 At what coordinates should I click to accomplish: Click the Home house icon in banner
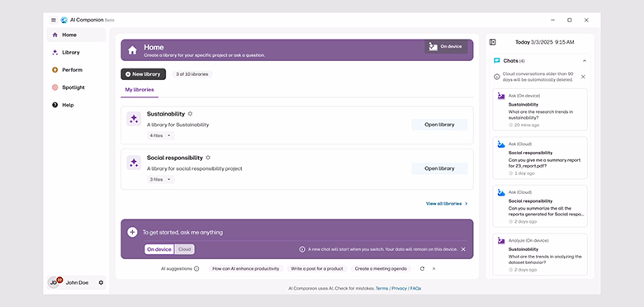tap(132, 50)
